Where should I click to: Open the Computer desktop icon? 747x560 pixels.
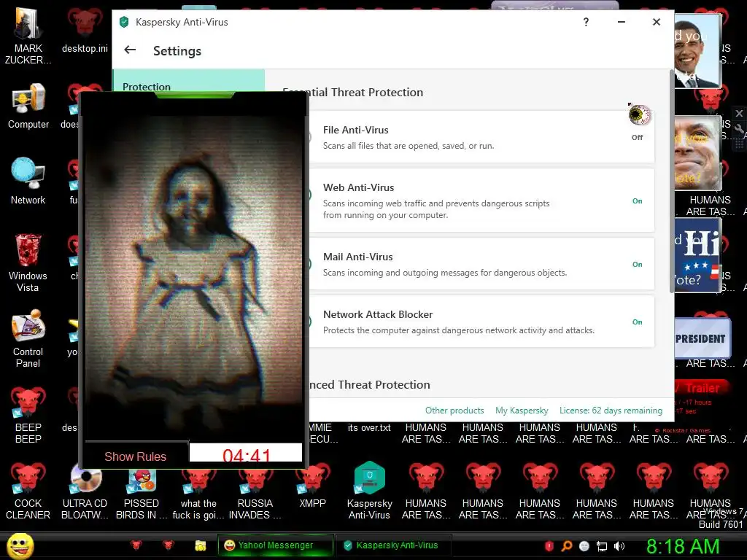pos(28,107)
